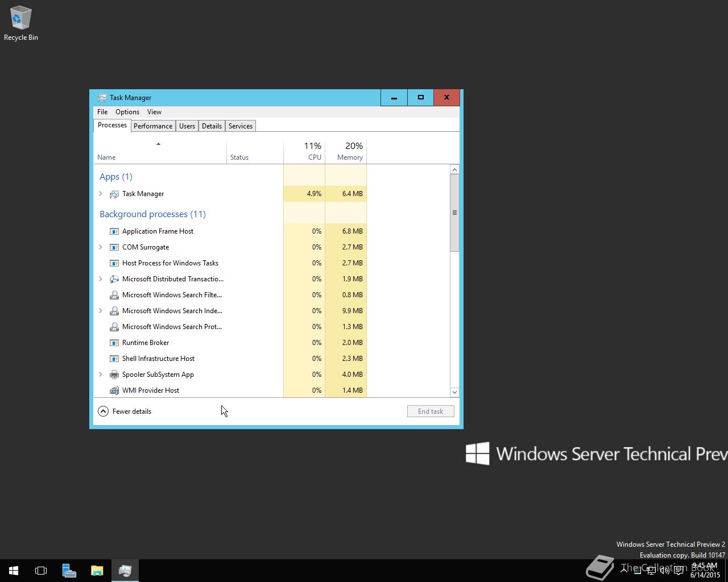
Task: Click the Show desktop strip on taskbar
Action: pos(726,571)
